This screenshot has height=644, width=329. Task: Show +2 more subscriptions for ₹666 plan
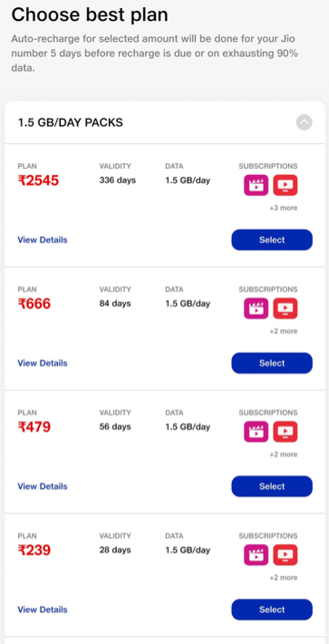(x=284, y=331)
